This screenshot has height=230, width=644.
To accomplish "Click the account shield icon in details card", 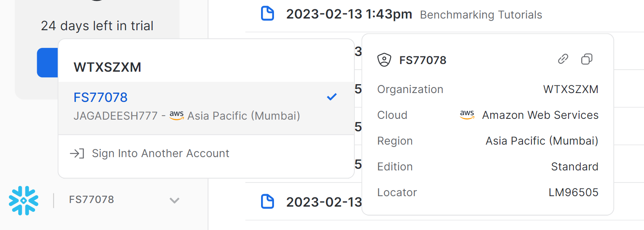I will click(x=384, y=60).
